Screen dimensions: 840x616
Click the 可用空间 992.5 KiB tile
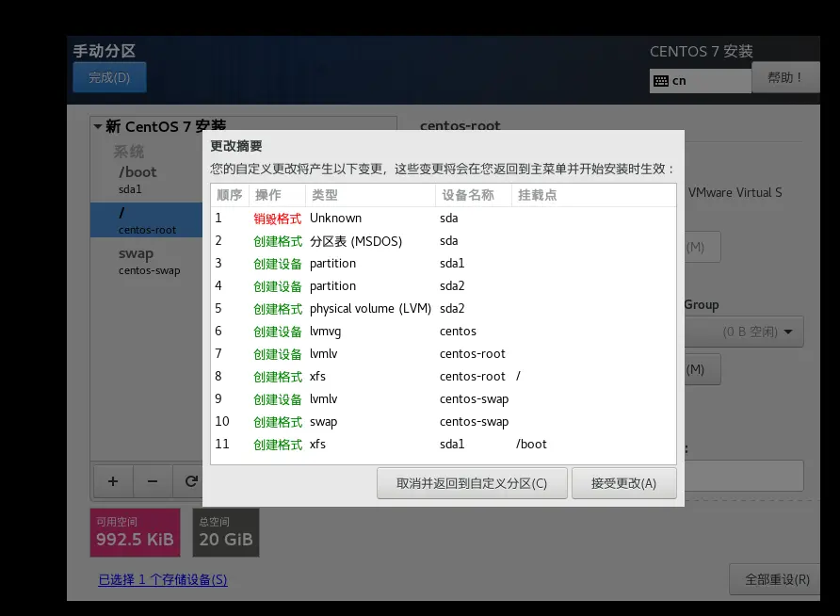135,532
